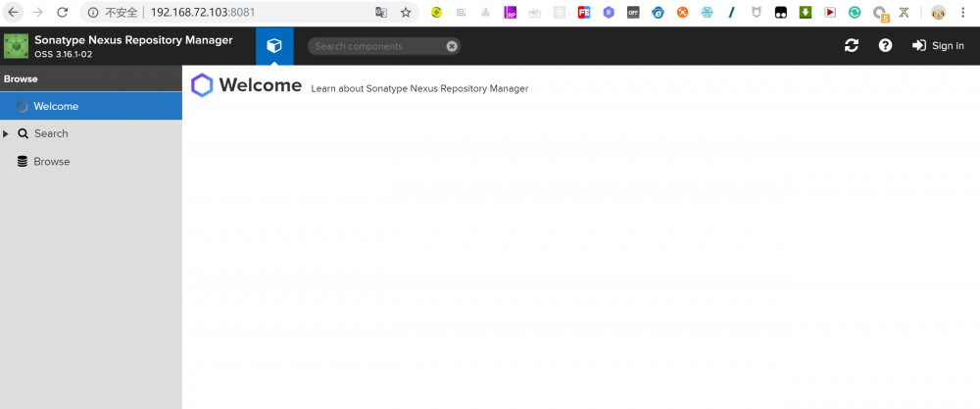Open the black Tampermonkey-style extension icon
Viewport: 980px width, 409px height.
781,12
